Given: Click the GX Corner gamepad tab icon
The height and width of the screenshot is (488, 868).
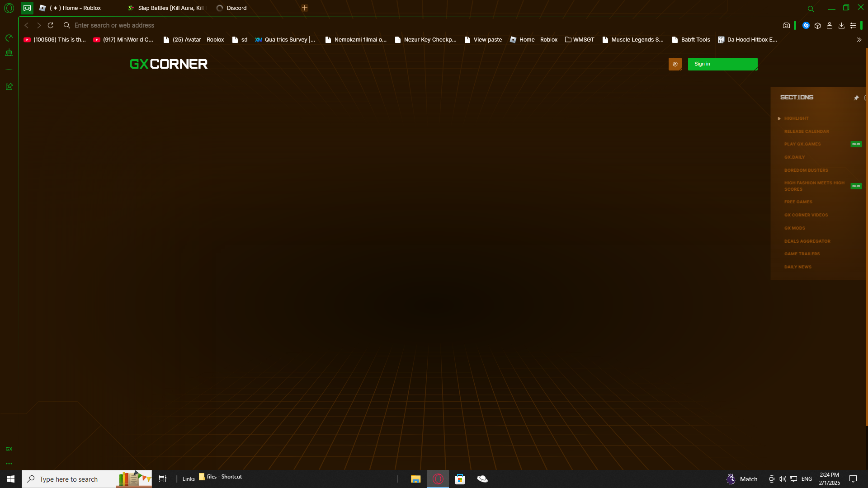Looking at the screenshot, I should pos(27,8).
